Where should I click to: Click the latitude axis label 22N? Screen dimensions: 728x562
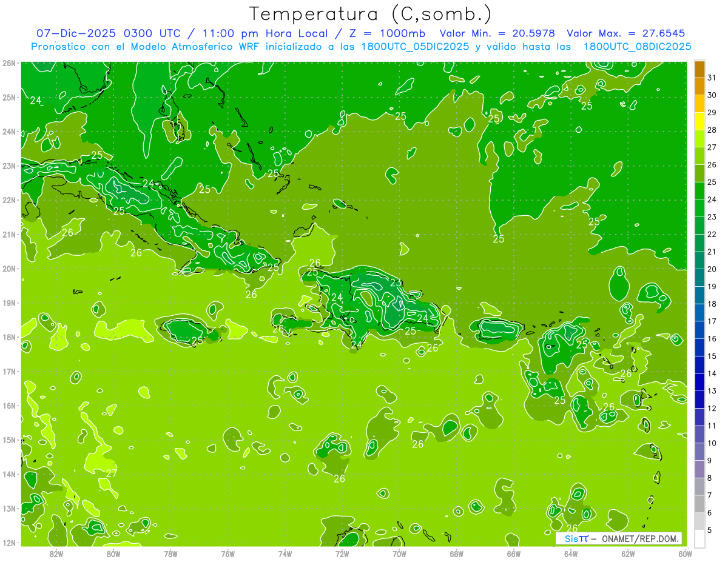point(9,200)
